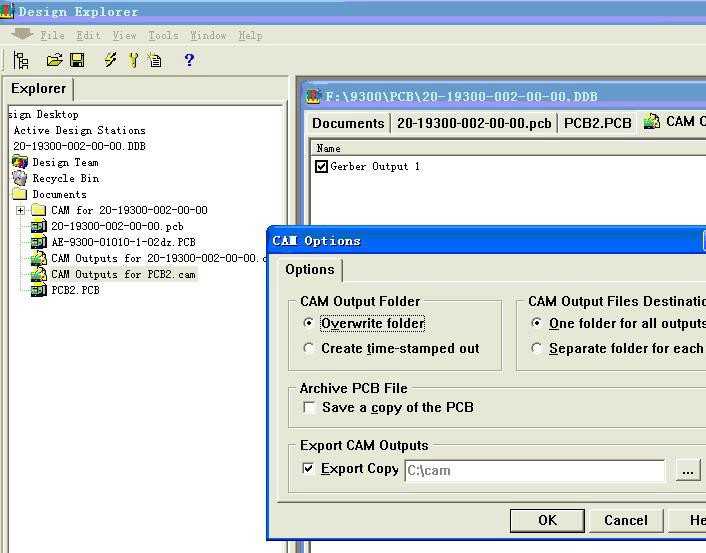The height and width of the screenshot is (553, 706).
Task: Click the C:\cam export path field
Action: 535,471
